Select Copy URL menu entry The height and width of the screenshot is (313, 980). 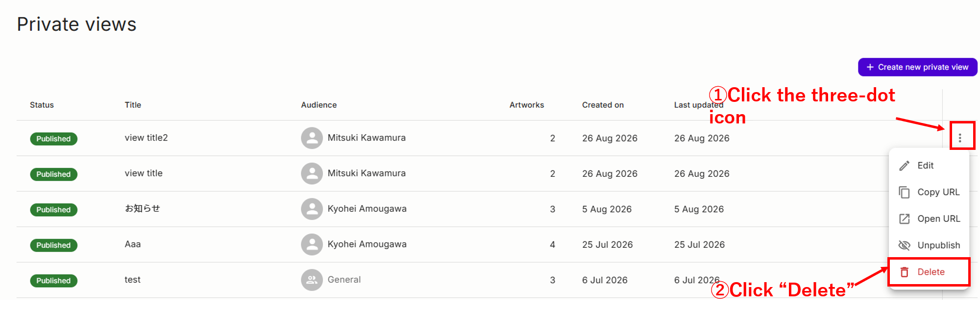tap(929, 192)
